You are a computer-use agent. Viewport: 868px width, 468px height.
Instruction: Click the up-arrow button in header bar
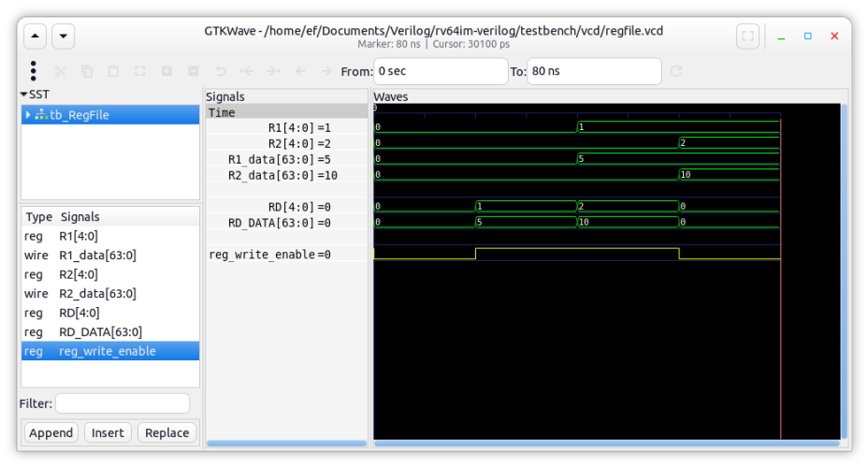click(35, 37)
